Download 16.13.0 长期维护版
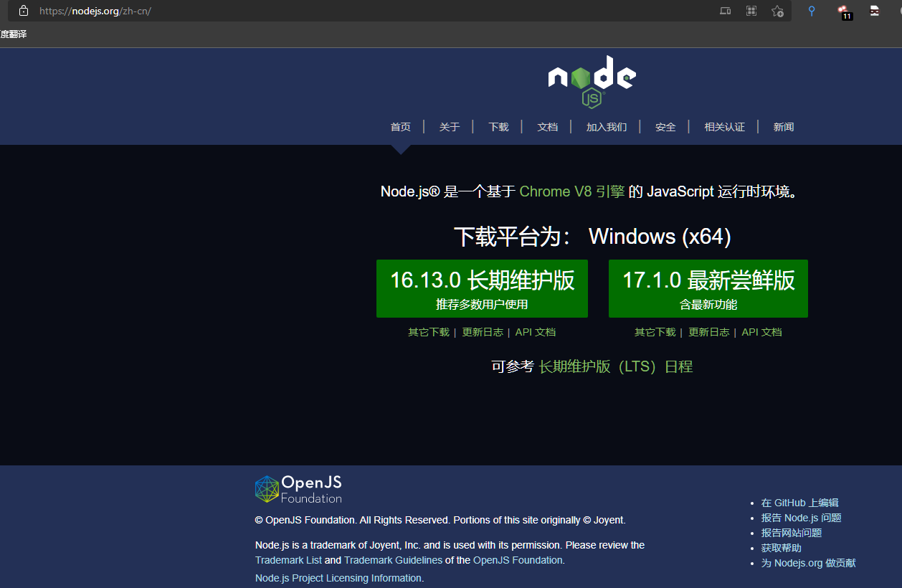902x588 pixels. click(482, 288)
